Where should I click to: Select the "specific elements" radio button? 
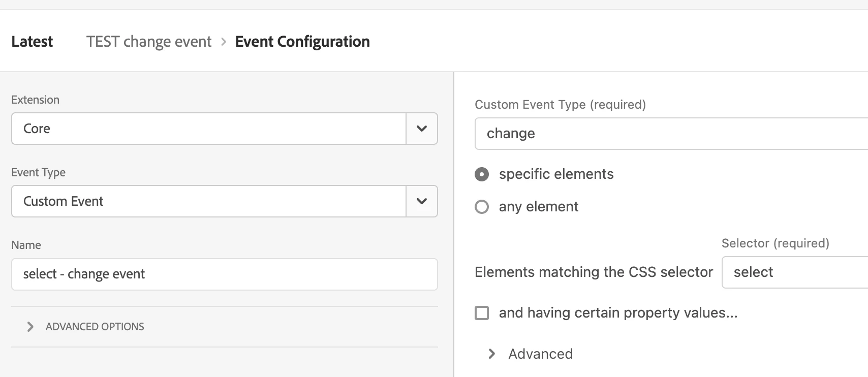click(482, 174)
